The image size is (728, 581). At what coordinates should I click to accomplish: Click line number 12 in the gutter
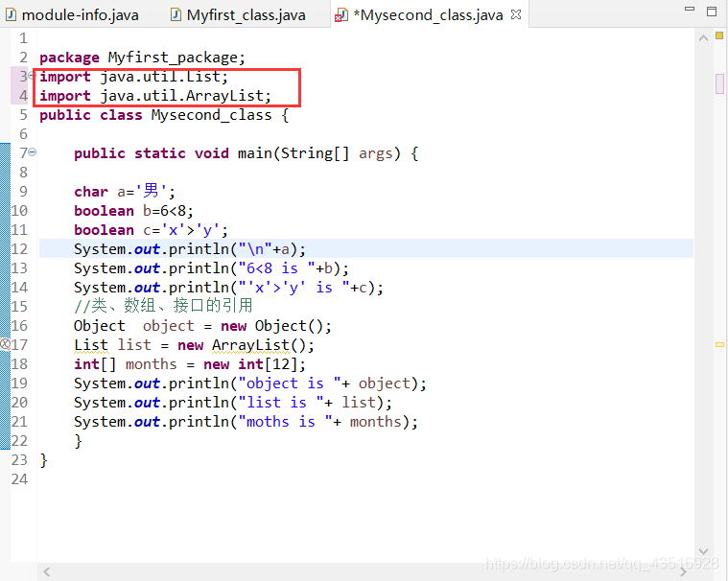(x=19, y=248)
